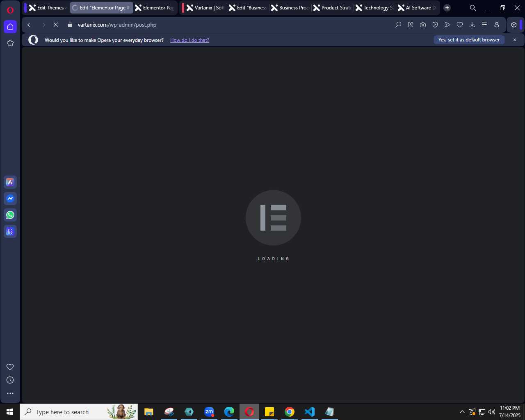
Task: Open the search tabs magnifier
Action: click(x=472, y=8)
